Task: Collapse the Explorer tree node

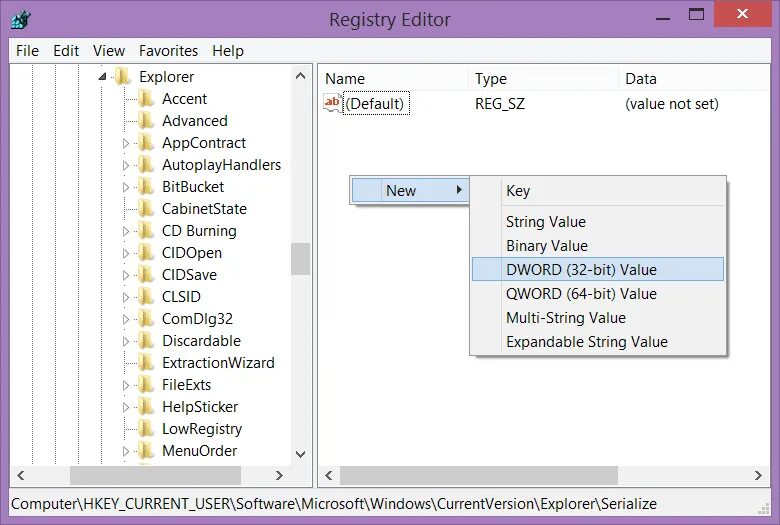Action: (x=102, y=77)
